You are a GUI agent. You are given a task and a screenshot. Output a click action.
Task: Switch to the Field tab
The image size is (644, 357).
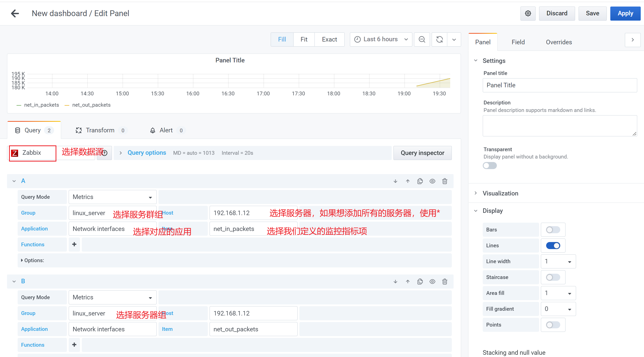point(518,42)
